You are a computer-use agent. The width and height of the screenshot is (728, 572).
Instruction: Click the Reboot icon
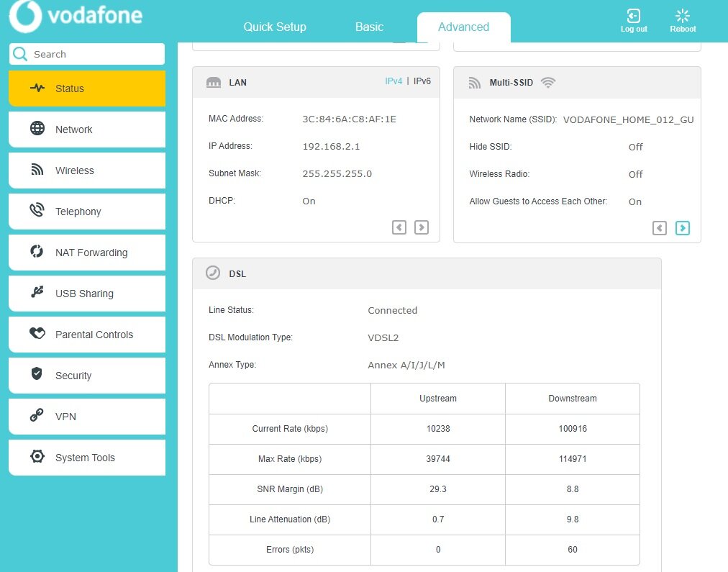683,16
